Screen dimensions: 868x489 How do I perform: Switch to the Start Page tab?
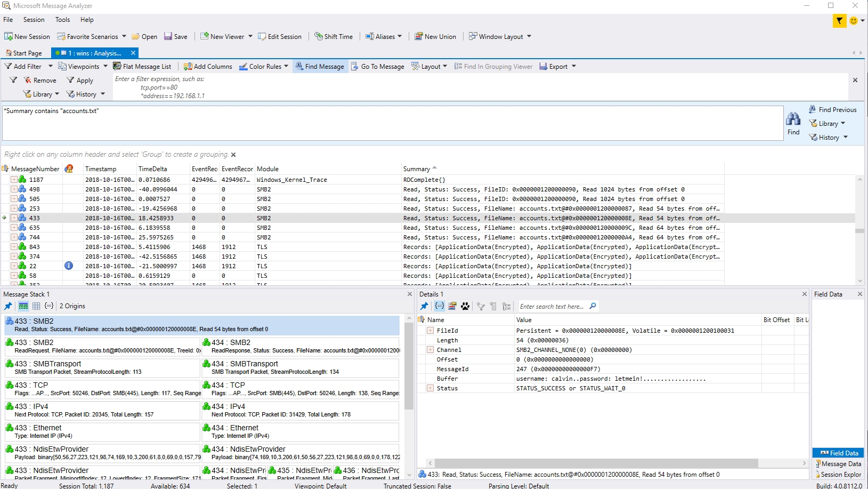(x=24, y=53)
